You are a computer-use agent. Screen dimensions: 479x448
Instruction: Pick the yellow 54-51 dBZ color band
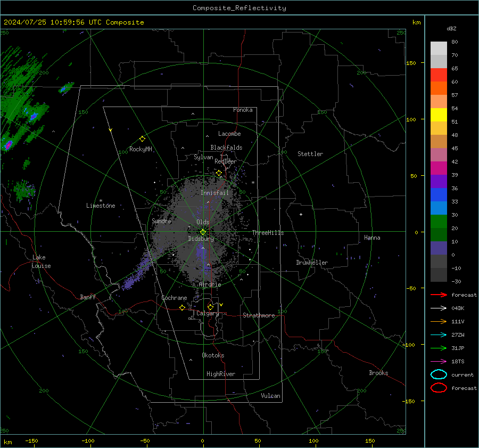439,115
